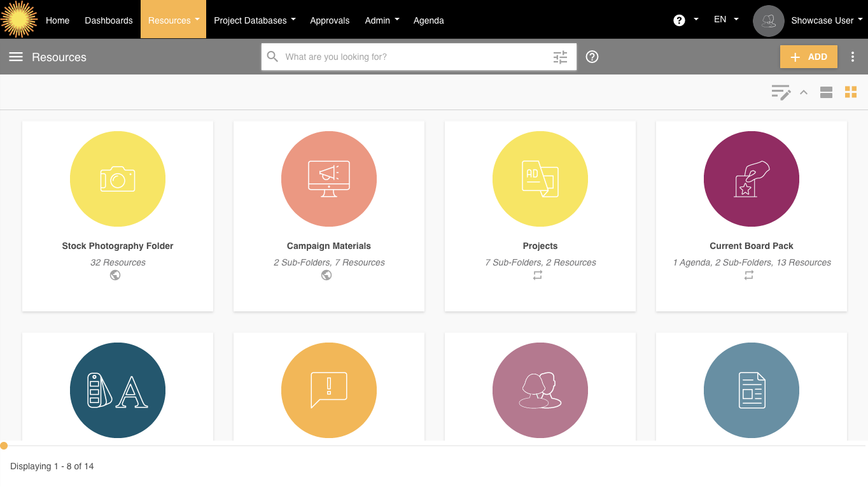
Task: Switch to list view layout
Action: pos(826,92)
